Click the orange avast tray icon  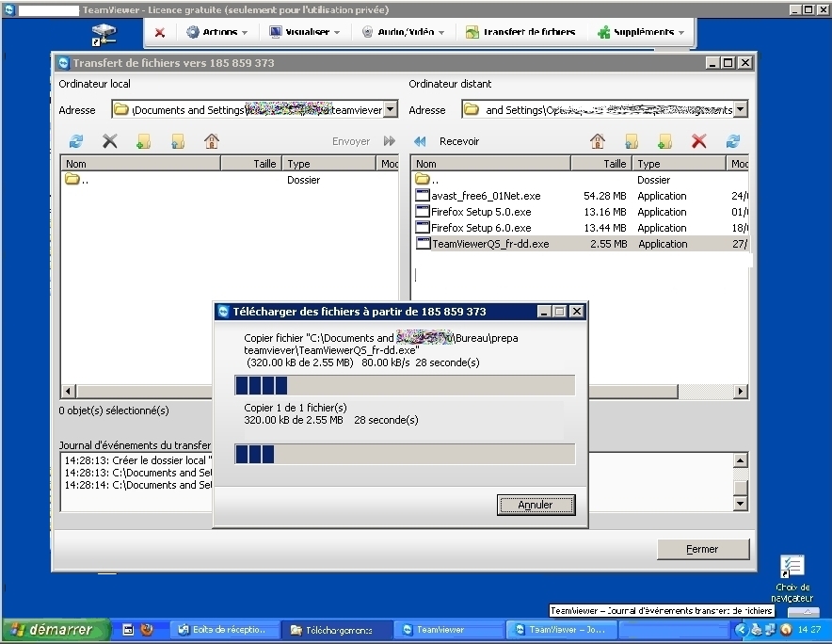click(x=786, y=630)
